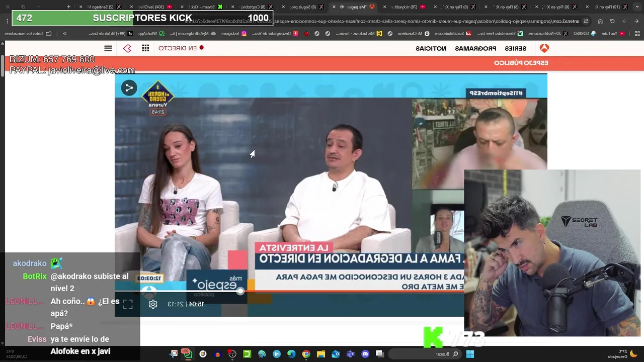Click the page scrollbar beside the chat overlay
Viewport: 644px width, 362px height.
(x=3, y=65)
